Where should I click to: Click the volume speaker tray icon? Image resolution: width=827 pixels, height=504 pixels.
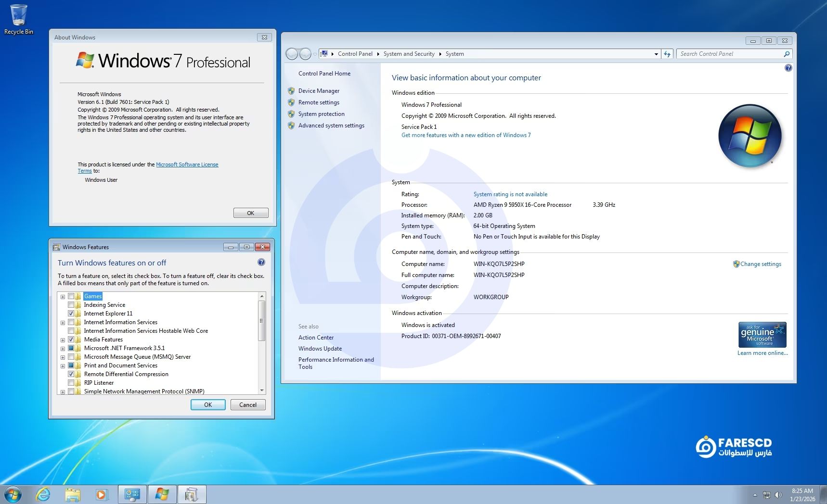778,495
